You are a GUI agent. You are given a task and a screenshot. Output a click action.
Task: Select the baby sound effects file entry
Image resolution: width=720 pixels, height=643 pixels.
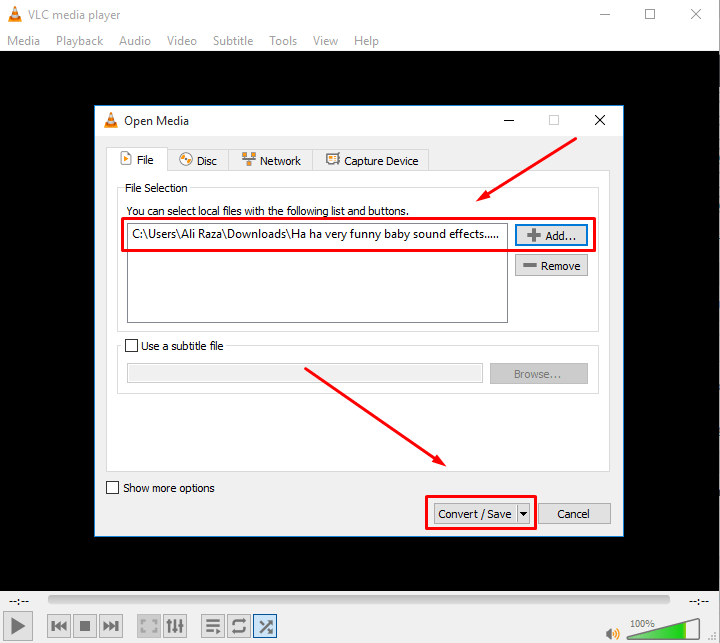pos(317,234)
